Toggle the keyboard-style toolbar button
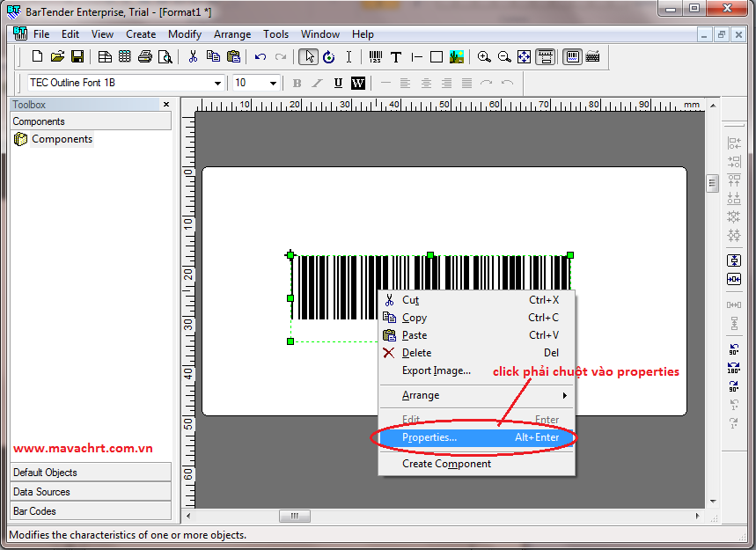The image size is (756, 550). 592,57
